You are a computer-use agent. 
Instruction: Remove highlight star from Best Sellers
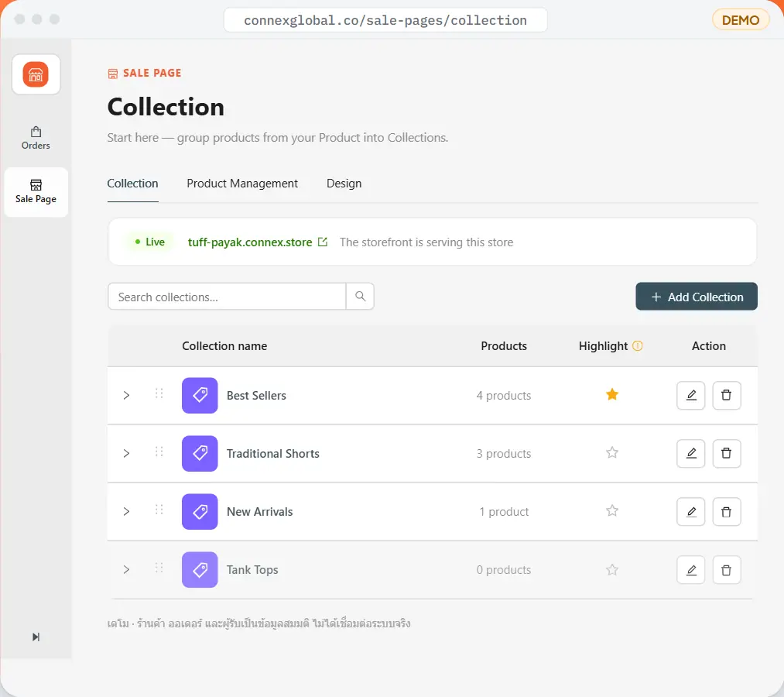612,395
